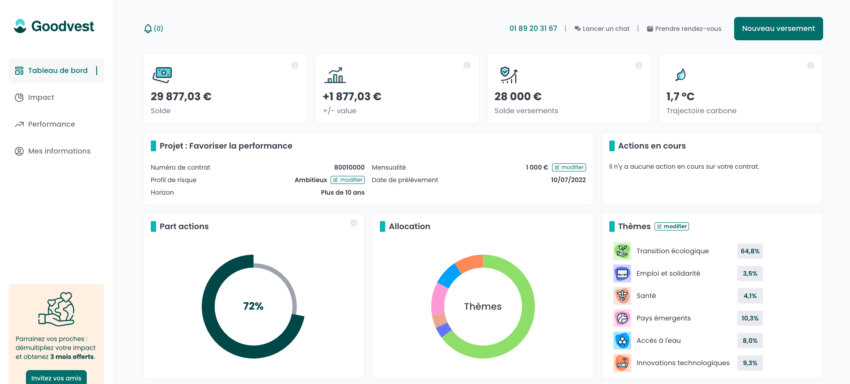Modify the Profil de risque Ambitieux
Image resolution: width=850 pixels, height=384 pixels.
347,180
